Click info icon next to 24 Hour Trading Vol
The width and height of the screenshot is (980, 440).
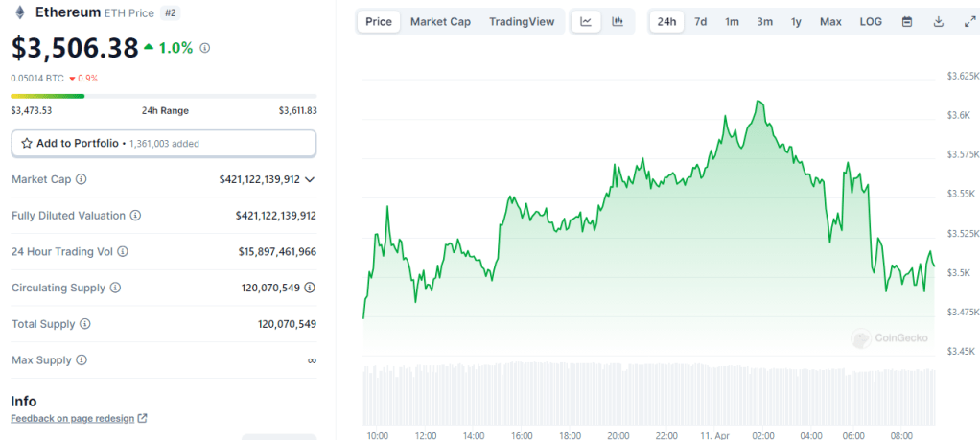(123, 252)
